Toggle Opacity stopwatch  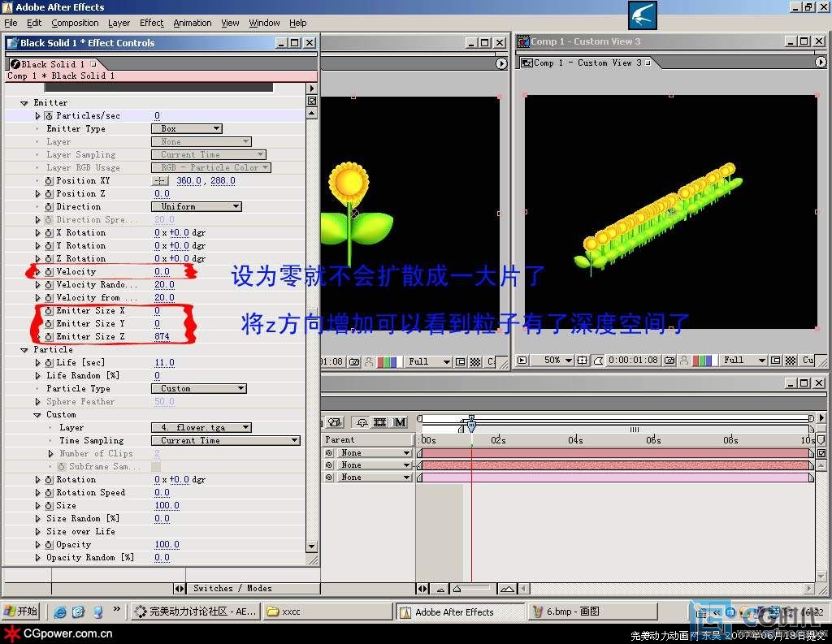[49, 545]
